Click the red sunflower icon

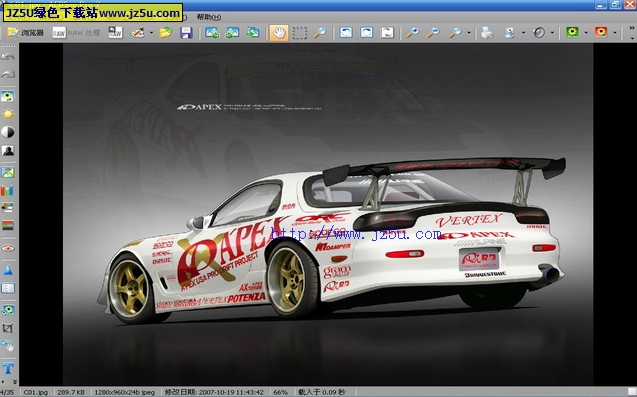(601, 33)
